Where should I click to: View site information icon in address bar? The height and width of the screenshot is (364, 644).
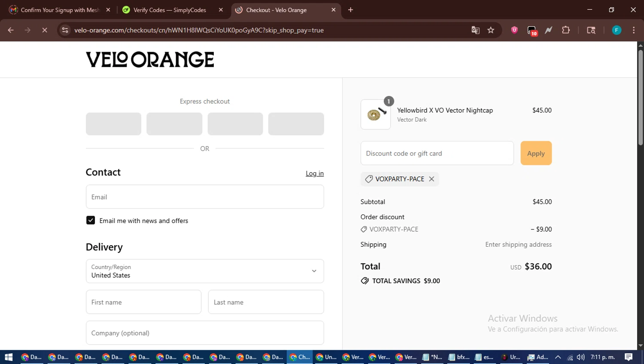tap(65, 30)
